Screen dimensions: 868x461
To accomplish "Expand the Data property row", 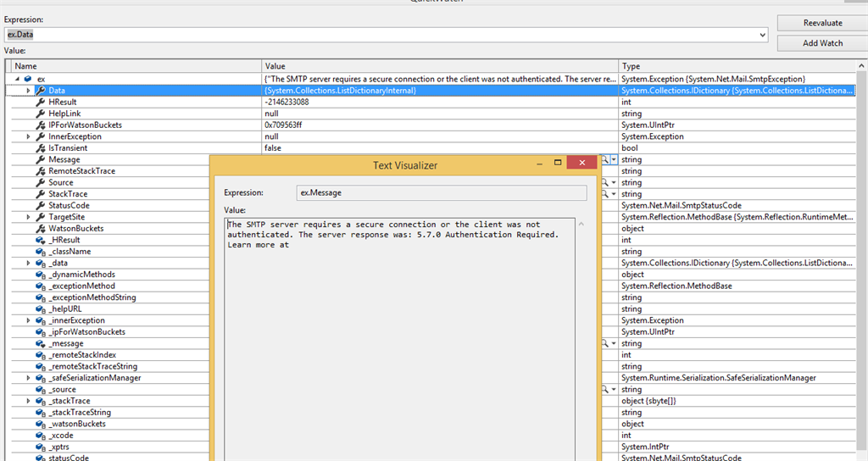I will pyautogui.click(x=28, y=90).
